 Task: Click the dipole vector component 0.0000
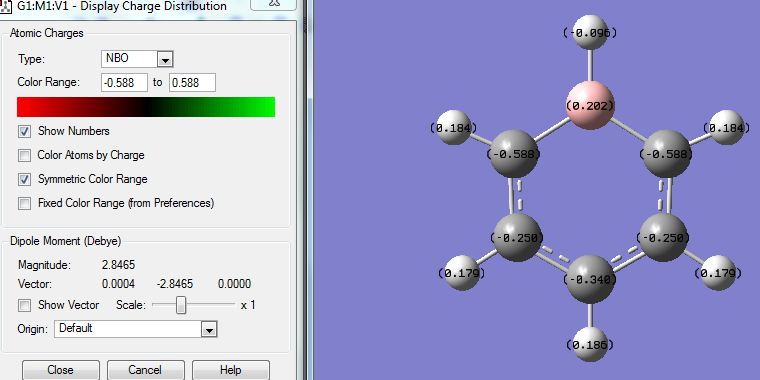tap(235, 284)
